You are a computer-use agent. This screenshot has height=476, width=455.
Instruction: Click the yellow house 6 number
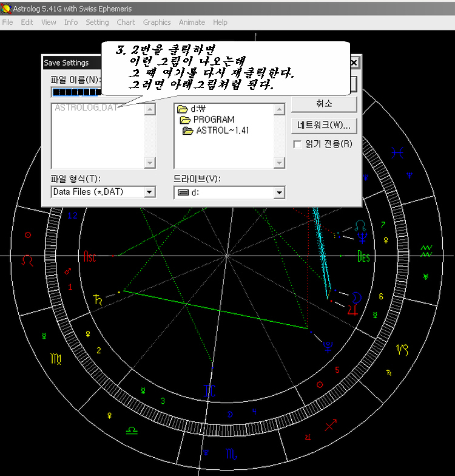[381, 296]
